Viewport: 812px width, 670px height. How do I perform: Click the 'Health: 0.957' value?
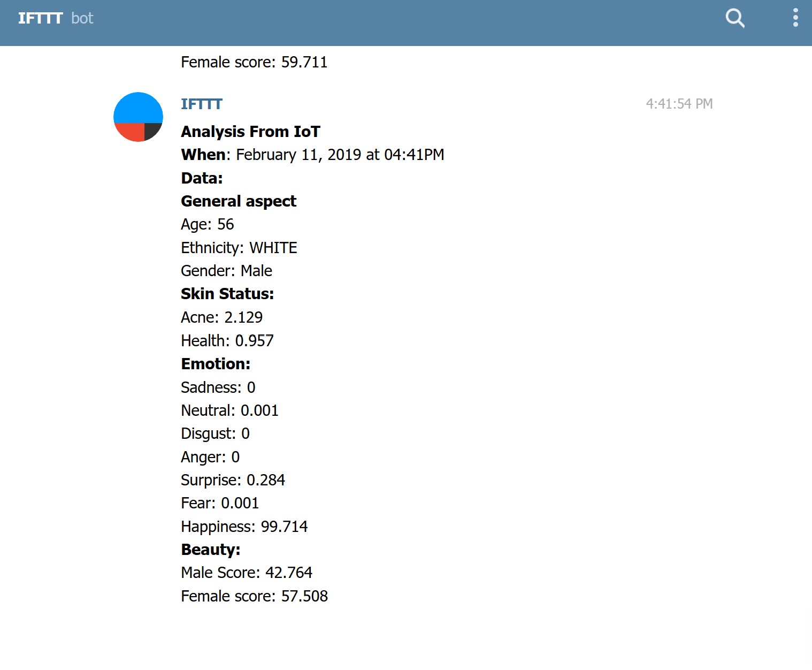[227, 340]
